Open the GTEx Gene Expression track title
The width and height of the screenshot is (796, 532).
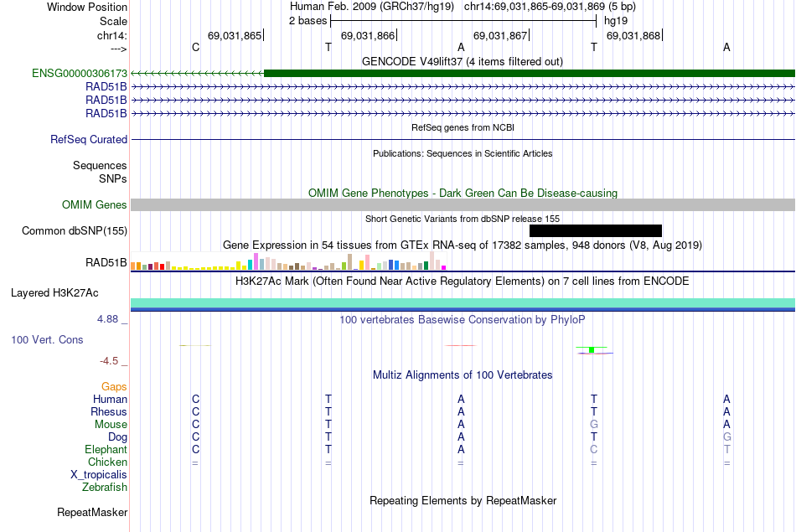tap(463, 245)
